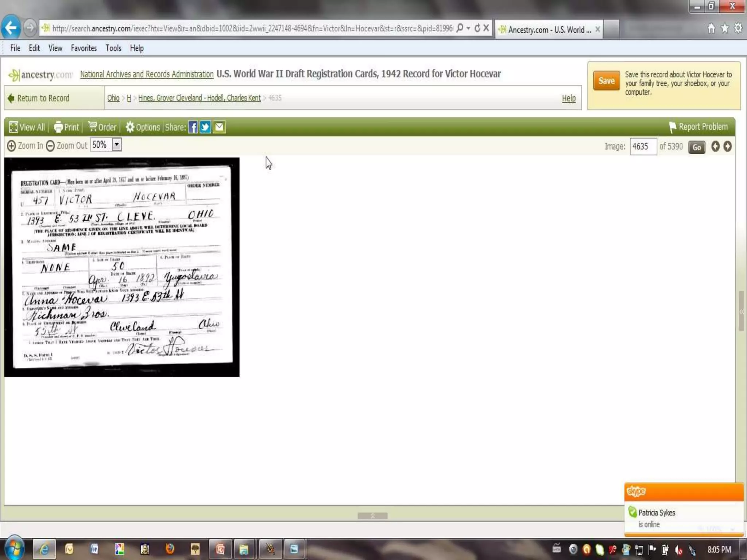Go to next image arrow
Viewport: 747px width, 560px height.
[727, 147]
